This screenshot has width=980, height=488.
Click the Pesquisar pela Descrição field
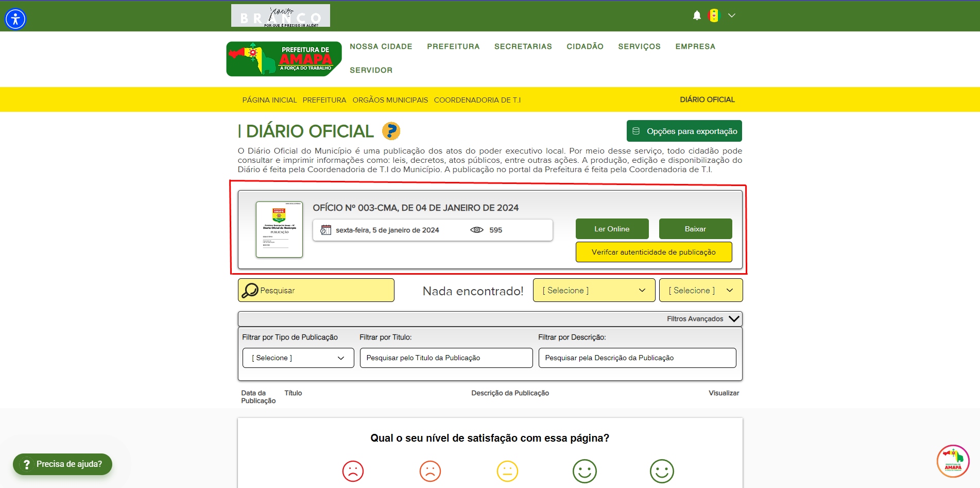637,358
